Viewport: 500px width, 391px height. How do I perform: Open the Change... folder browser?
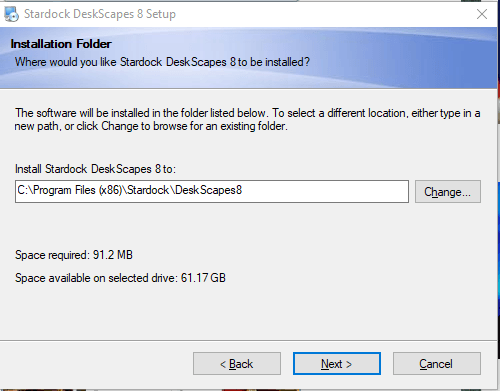(448, 192)
